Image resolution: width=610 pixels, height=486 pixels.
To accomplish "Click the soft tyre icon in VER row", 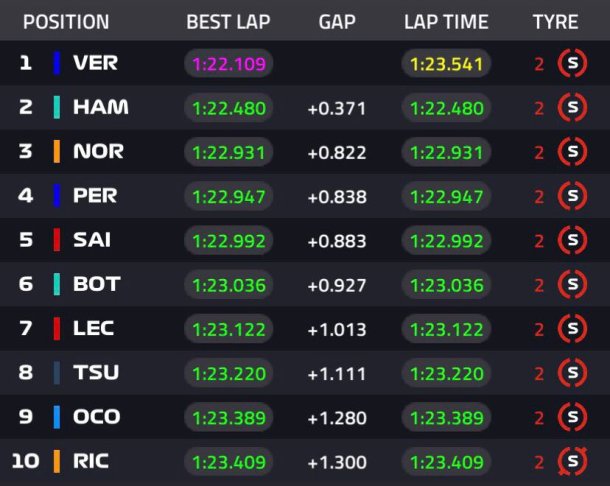I will [572, 63].
